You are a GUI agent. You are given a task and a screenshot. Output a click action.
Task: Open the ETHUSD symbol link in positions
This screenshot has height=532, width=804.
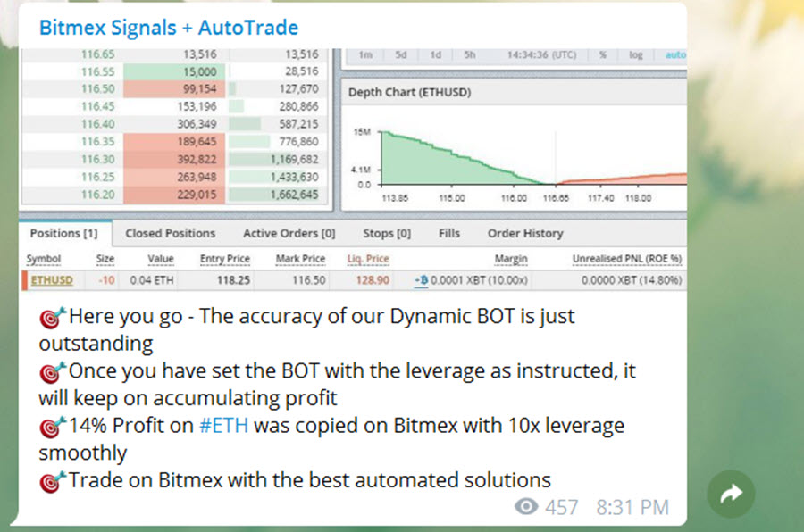click(x=52, y=280)
